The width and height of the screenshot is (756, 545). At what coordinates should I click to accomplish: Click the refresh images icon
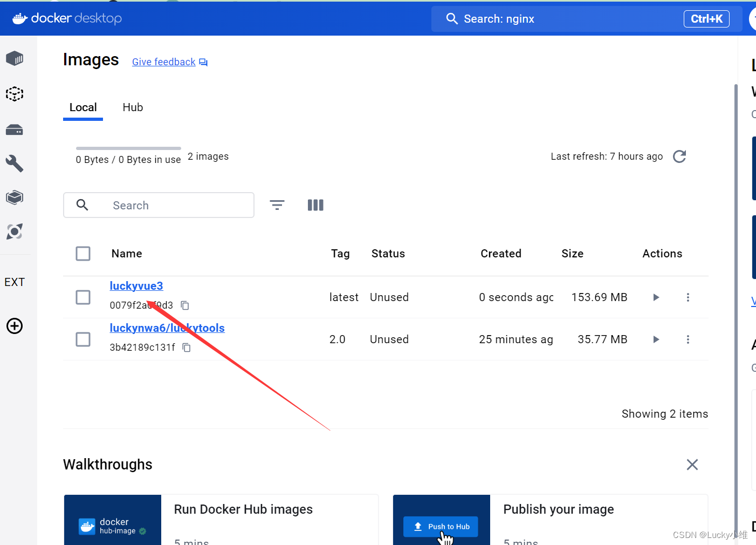[x=679, y=156]
